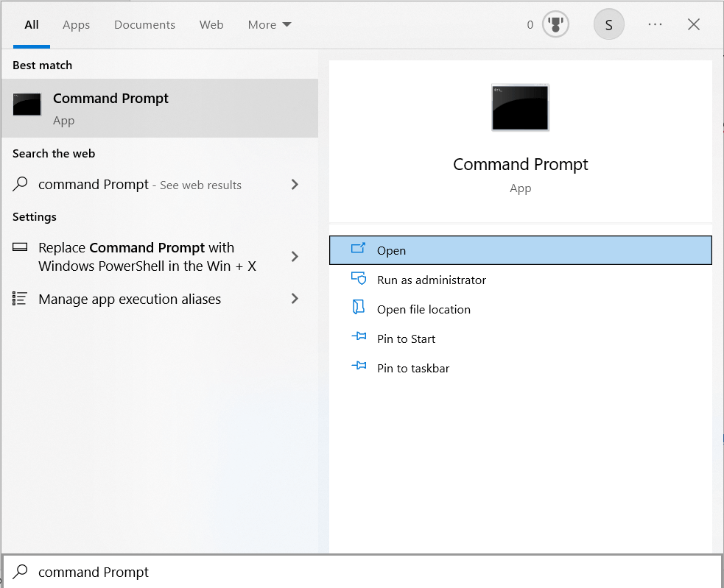Open Replace Command Prompt with PowerShell setting
The height and width of the screenshot is (588, 724).
point(160,257)
